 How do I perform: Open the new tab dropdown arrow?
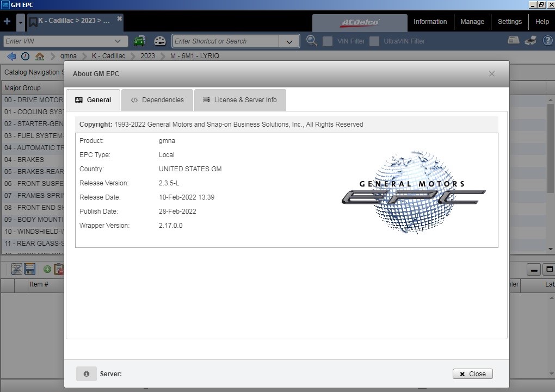[x=21, y=22]
